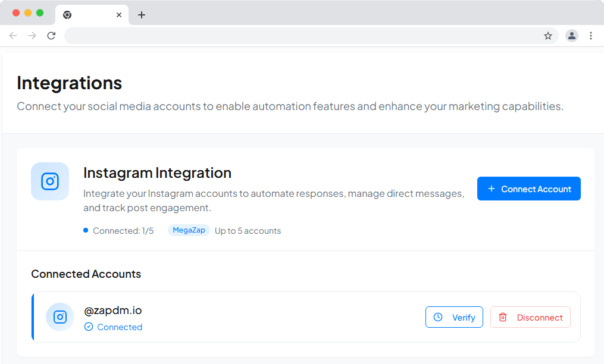
Task: Click the 'Integrations' page title
Action: click(x=70, y=83)
